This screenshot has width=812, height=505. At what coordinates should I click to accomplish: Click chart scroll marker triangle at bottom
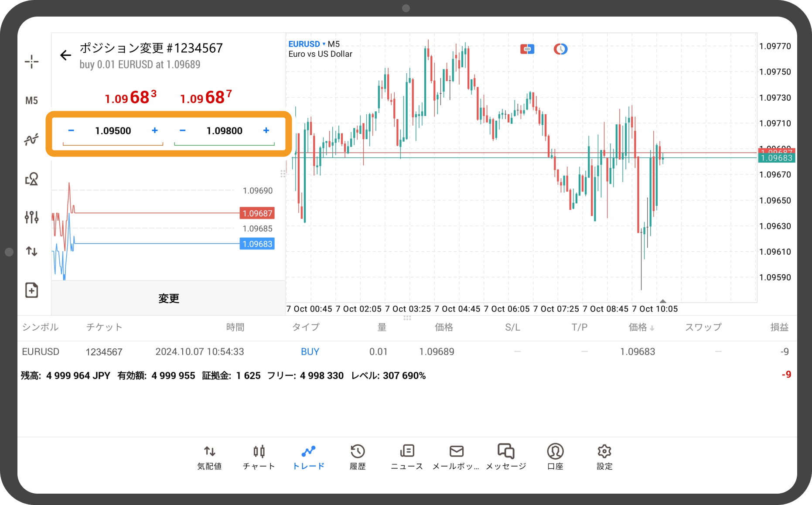[663, 301]
